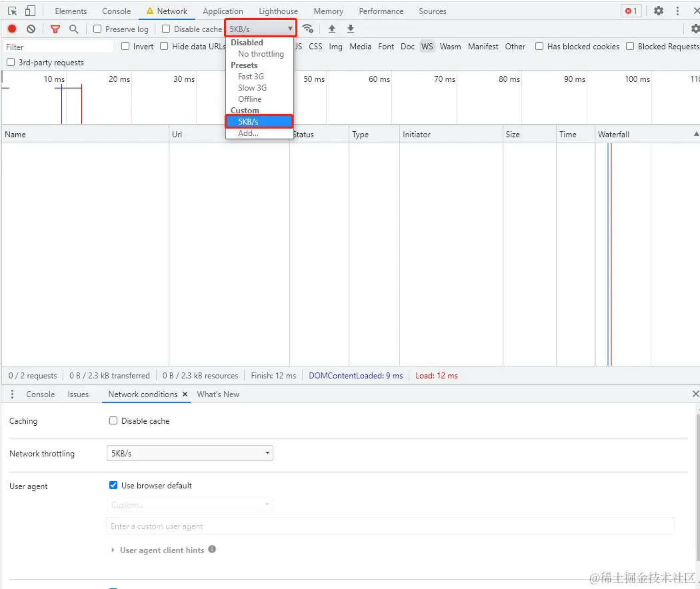This screenshot has height=589, width=700.
Task: Switch to Application tab
Action: (223, 11)
